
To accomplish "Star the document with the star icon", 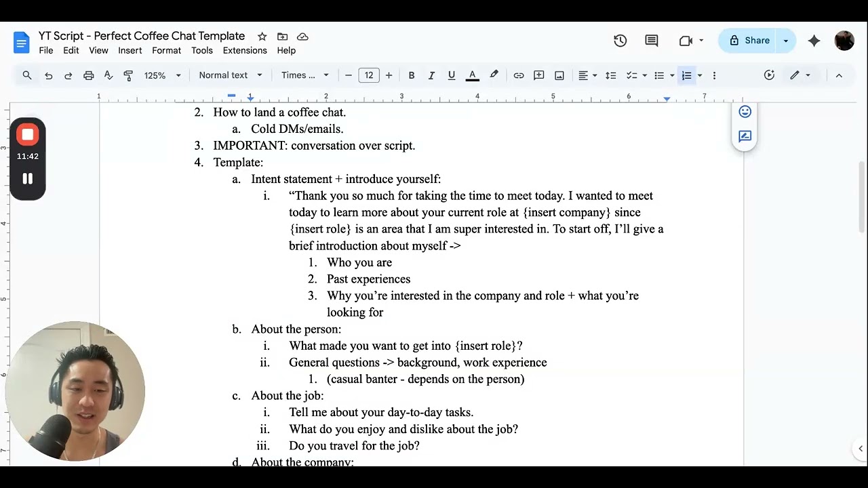I will click(x=262, y=37).
